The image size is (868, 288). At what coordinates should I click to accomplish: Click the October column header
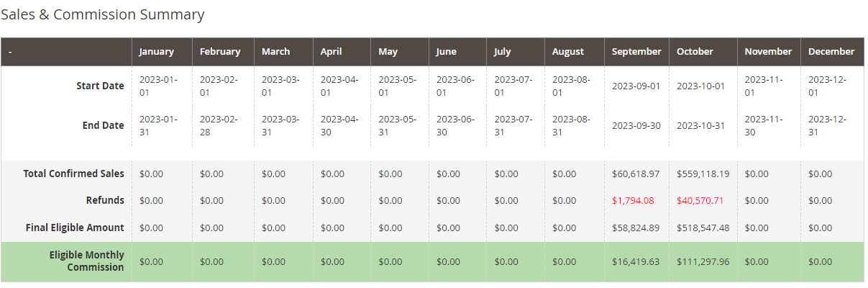695,52
